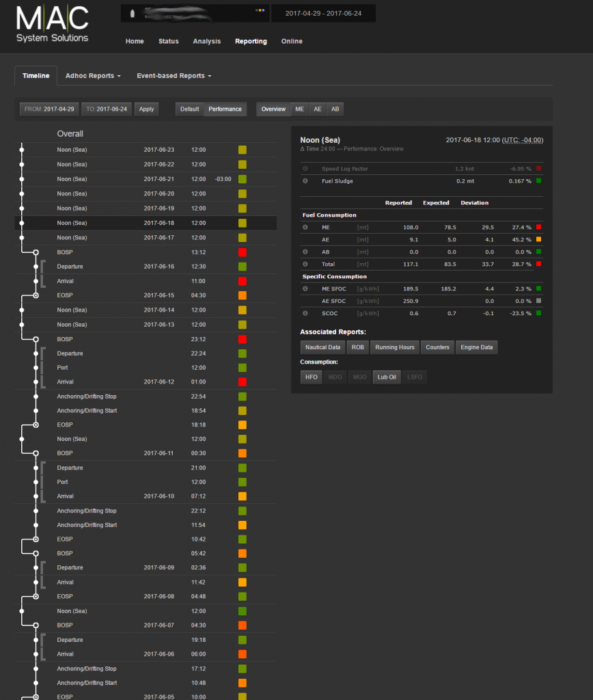Click the timeline node for BOSP 23:12

coord(36,339)
